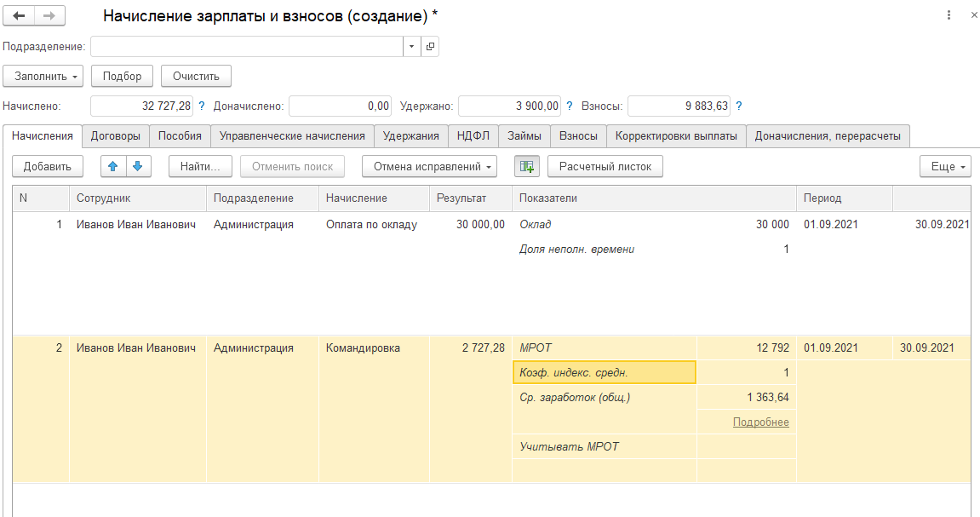Click the Оклад value 30 000

click(772, 224)
